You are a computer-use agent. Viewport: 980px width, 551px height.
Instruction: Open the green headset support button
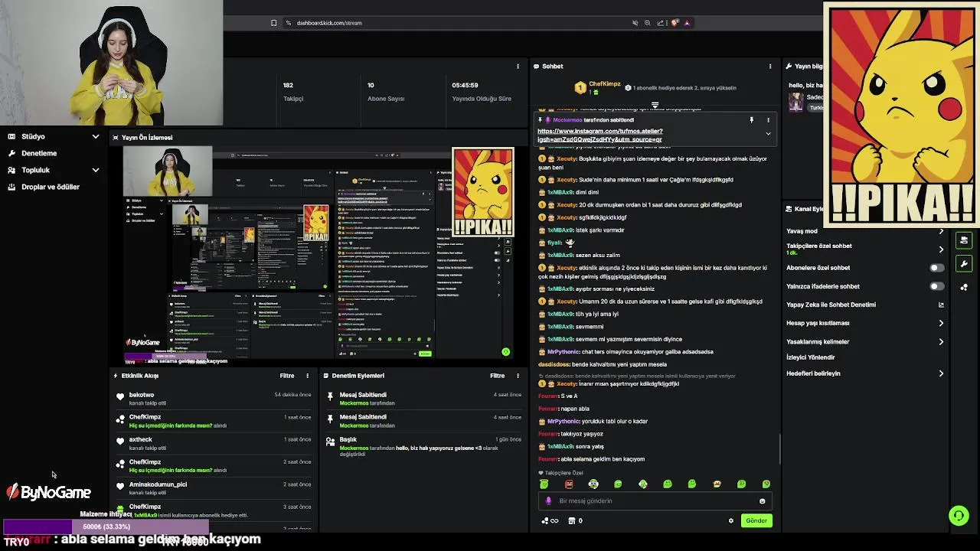959,516
